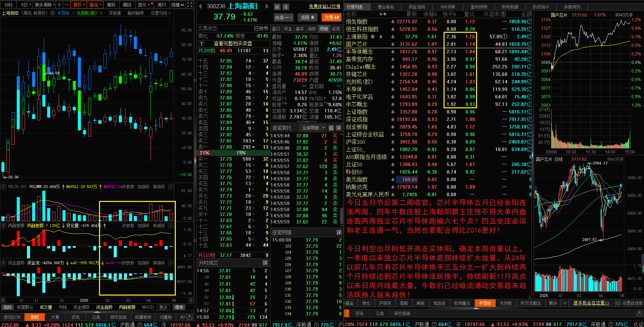
Task: Switch to 盘口 tab
Action: (x=276, y=29)
